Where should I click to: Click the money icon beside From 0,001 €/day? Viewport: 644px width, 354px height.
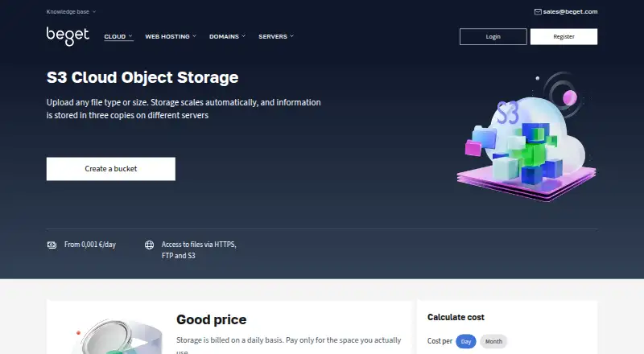(52, 245)
